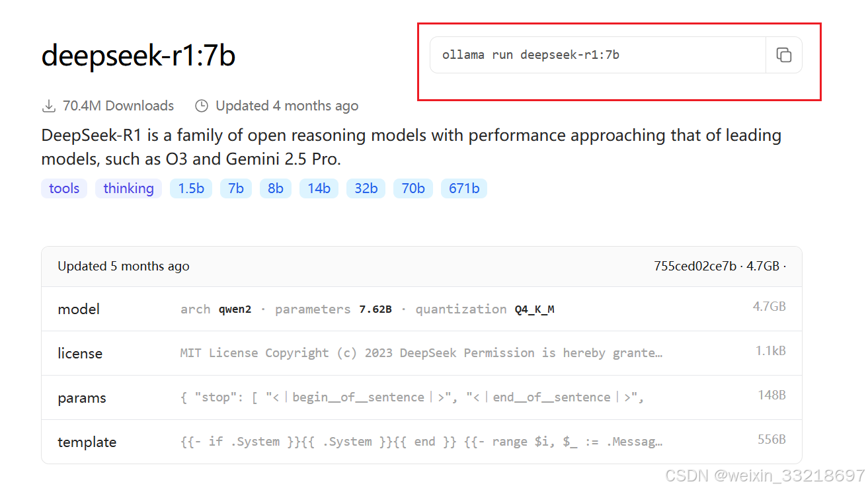This screenshot has width=868, height=490.
Task: Click the downloads arrow icon
Action: pyautogui.click(x=48, y=106)
